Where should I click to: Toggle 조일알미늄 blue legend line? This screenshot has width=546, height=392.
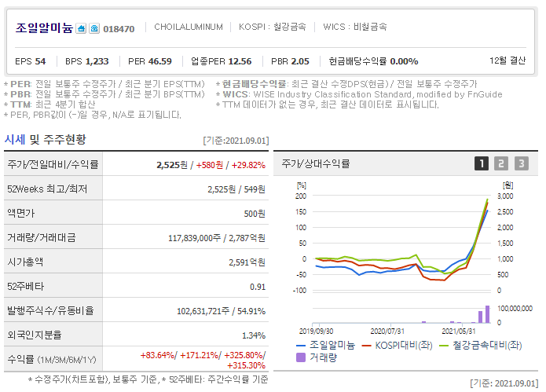coord(325,346)
